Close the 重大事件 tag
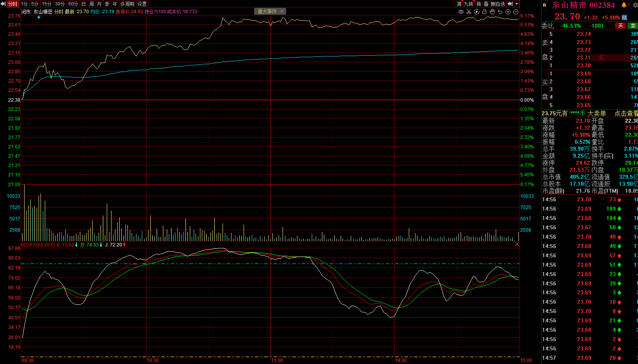Viewport: 638px width, 364px height. point(282,11)
